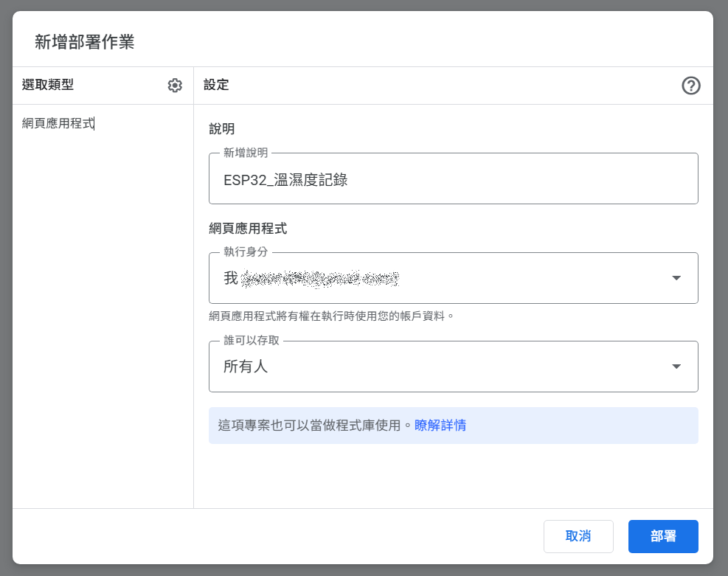Click the 選取類型 panel header
Viewport: 728px width, 576px height.
click(x=48, y=85)
